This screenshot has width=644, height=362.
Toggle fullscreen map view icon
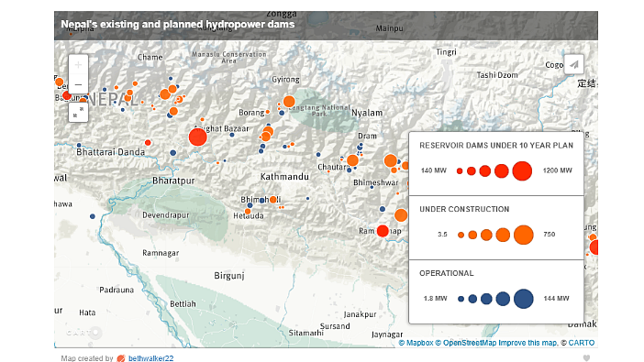coord(78,112)
